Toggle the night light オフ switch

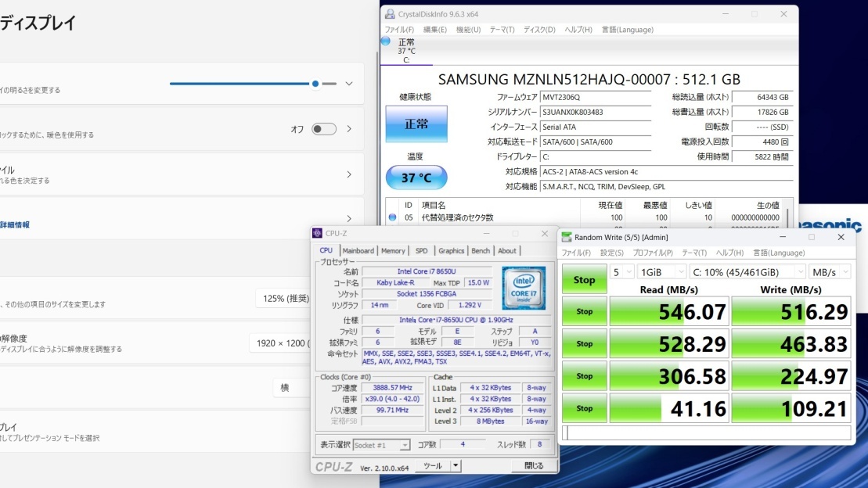[324, 129]
